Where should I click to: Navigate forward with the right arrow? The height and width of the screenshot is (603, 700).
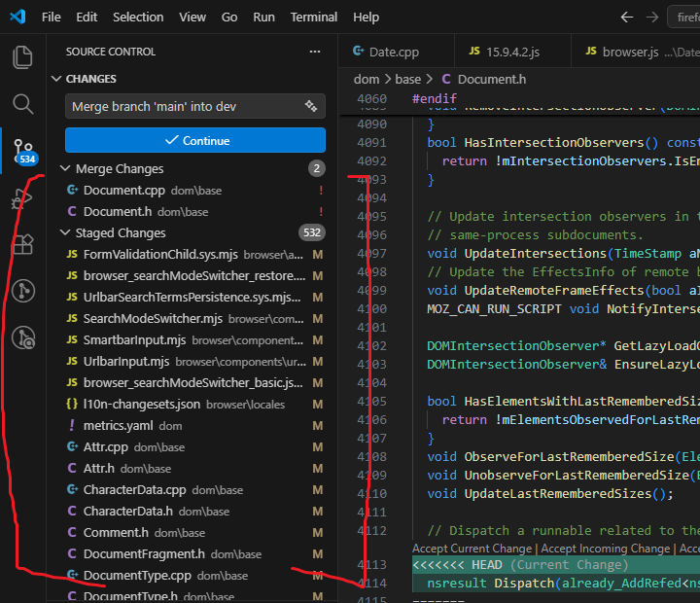(x=652, y=17)
